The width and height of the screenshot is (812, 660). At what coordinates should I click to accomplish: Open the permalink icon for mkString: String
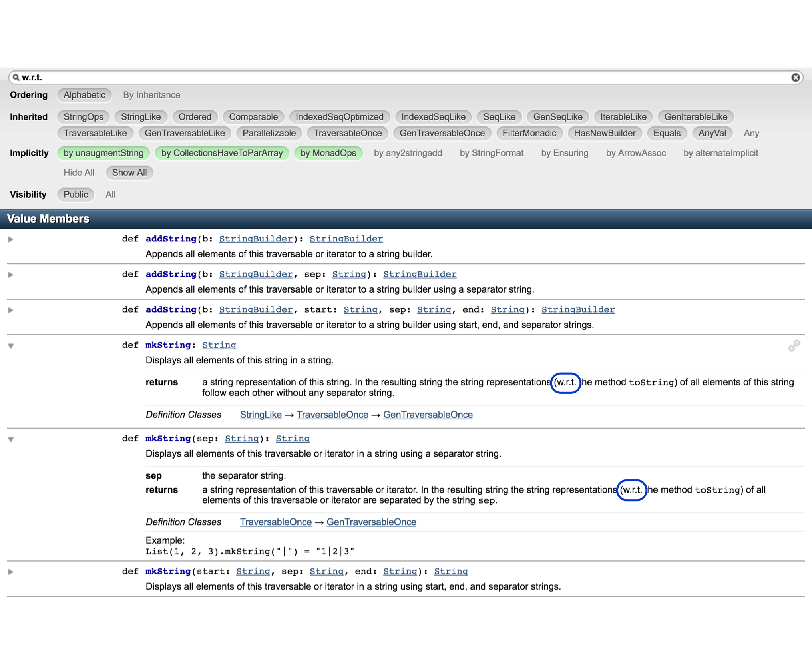click(794, 345)
